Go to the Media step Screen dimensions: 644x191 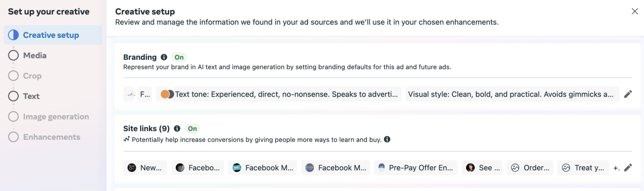click(x=35, y=55)
